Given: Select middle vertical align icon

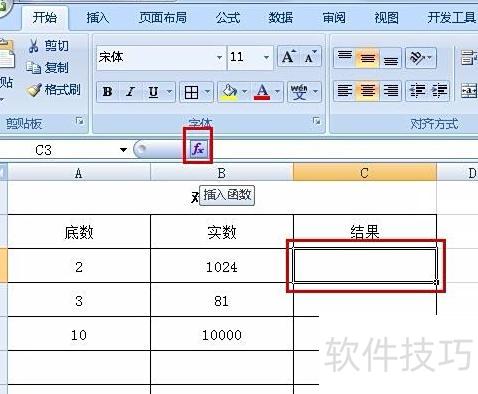Looking at the screenshot, I should (x=367, y=58).
